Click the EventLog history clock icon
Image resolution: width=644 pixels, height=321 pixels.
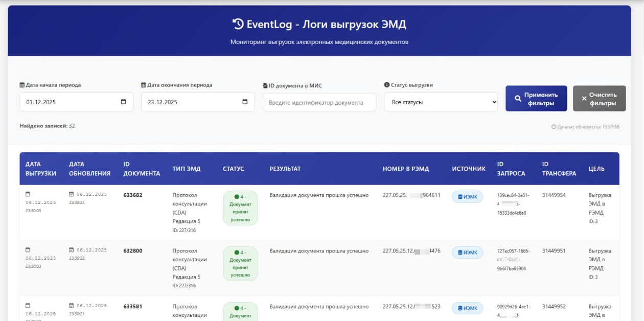[x=238, y=24]
